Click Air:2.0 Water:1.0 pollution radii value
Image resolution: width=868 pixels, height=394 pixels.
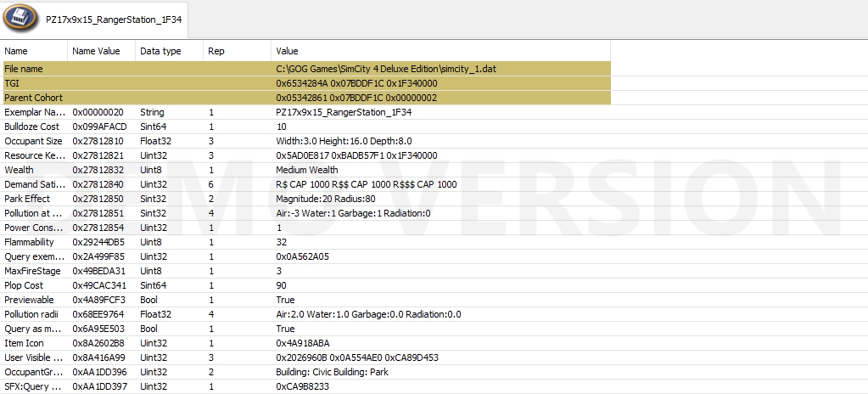tap(369, 313)
